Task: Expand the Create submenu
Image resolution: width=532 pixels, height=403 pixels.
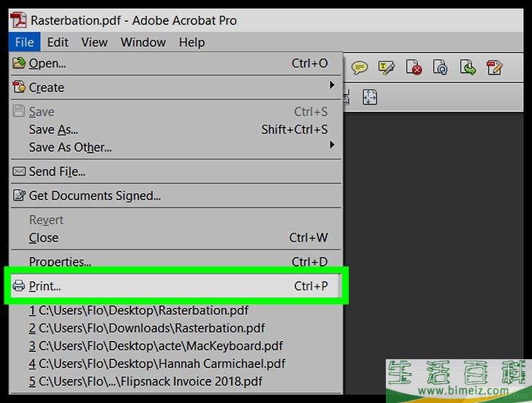Action: (x=175, y=88)
